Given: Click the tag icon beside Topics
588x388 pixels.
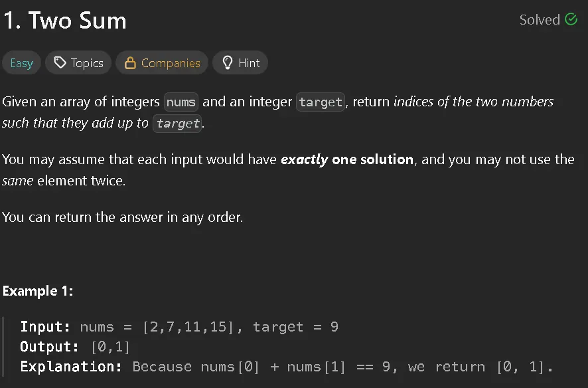Looking at the screenshot, I should click(x=60, y=62).
